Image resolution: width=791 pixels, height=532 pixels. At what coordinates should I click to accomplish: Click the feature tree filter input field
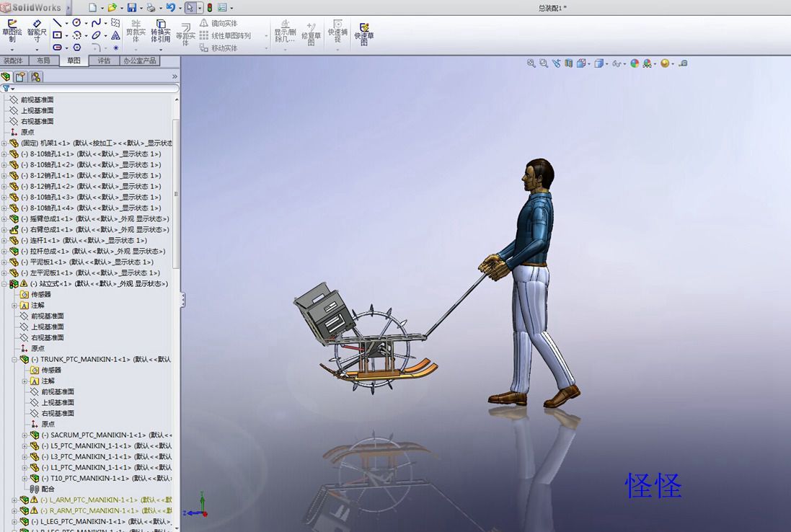click(94, 88)
